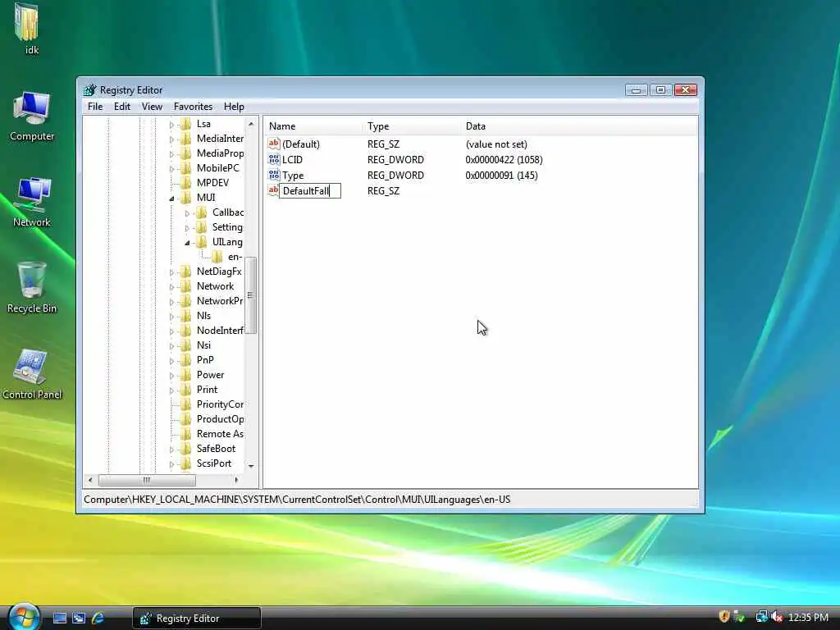Select the LCID DWORD value icon

[274, 159]
